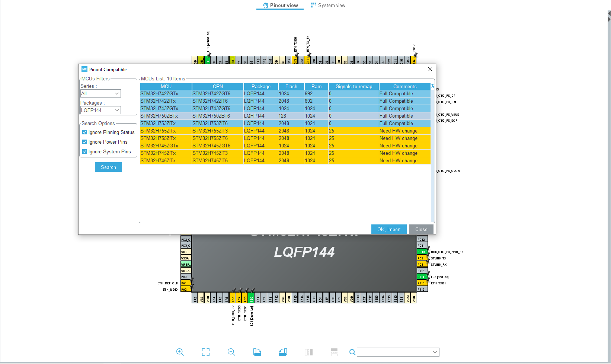Click the USB_OTG_FS_PWR_EN signal label
The height and width of the screenshot is (364, 611).
[x=447, y=252]
